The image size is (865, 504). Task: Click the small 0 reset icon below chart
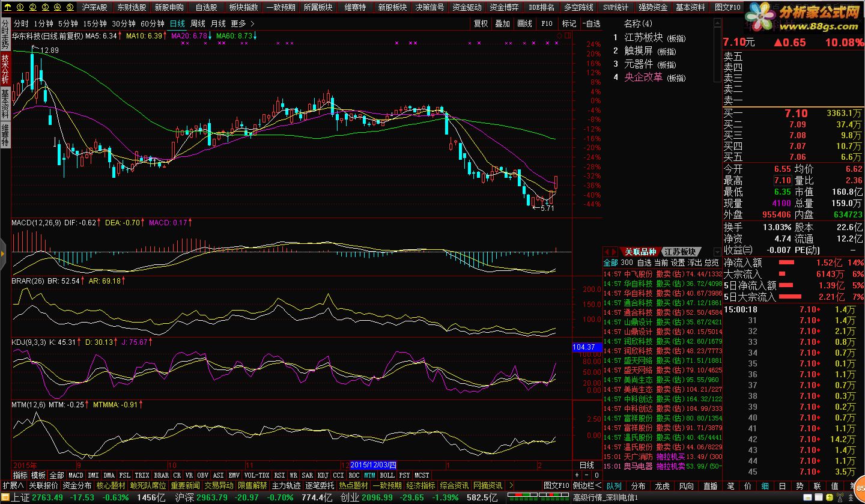pyautogui.click(x=596, y=475)
